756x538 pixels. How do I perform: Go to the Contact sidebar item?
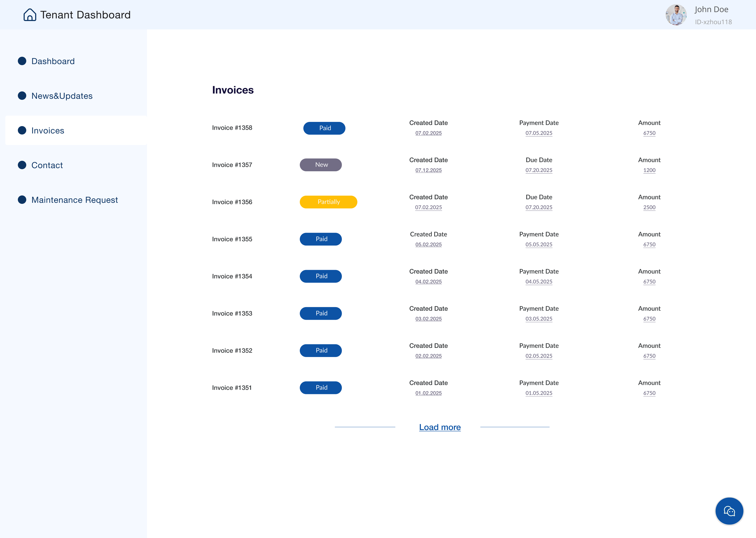(47, 165)
